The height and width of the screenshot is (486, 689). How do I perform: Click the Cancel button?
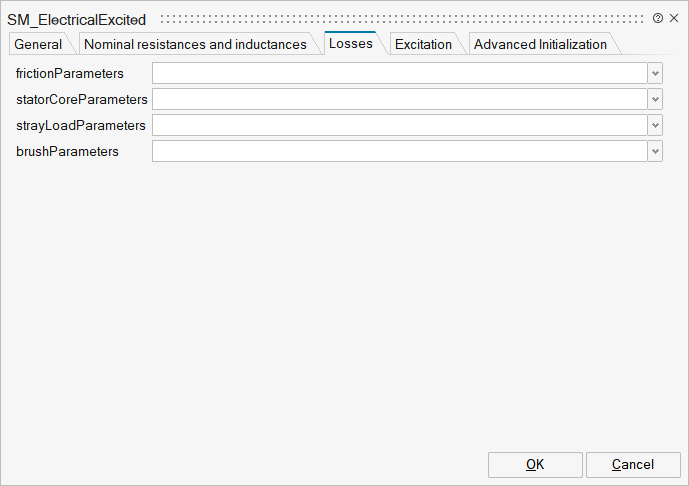point(633,464)
